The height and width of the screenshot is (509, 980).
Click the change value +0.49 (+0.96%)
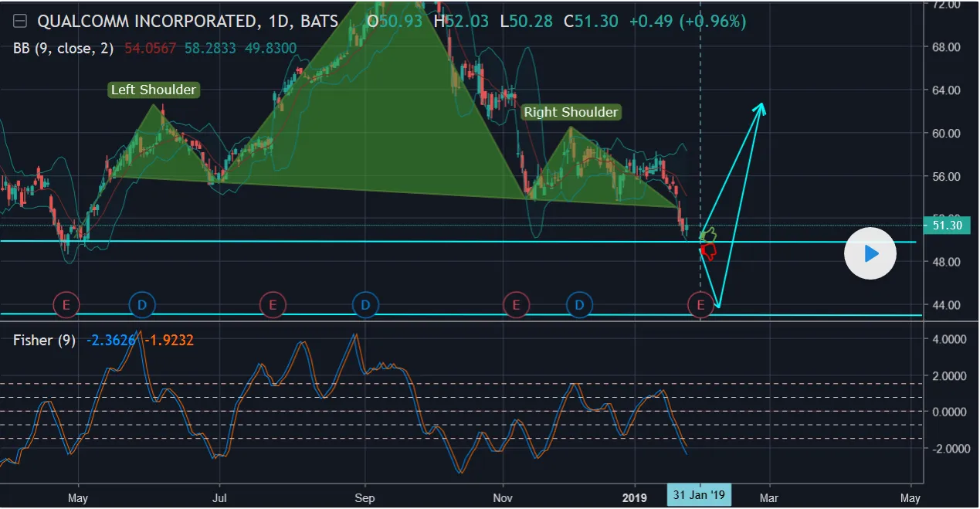pyautogui.click(x=687, y=22)
